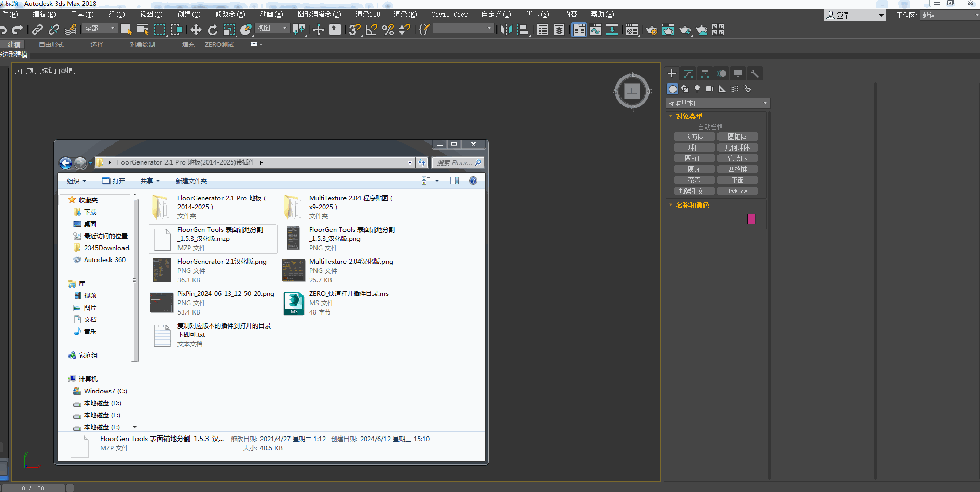This screenshot has height=492, width=980.
Task: Select the Cameras category icon
Action: click(710, 89)
